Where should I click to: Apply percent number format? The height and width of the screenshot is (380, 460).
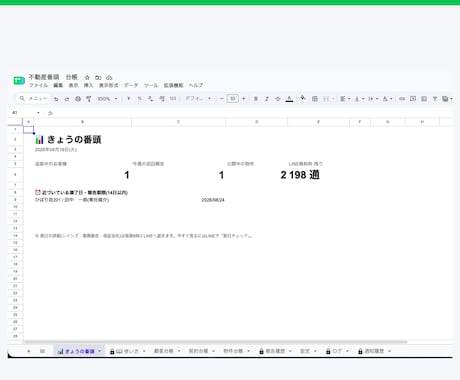click(140, 99)
